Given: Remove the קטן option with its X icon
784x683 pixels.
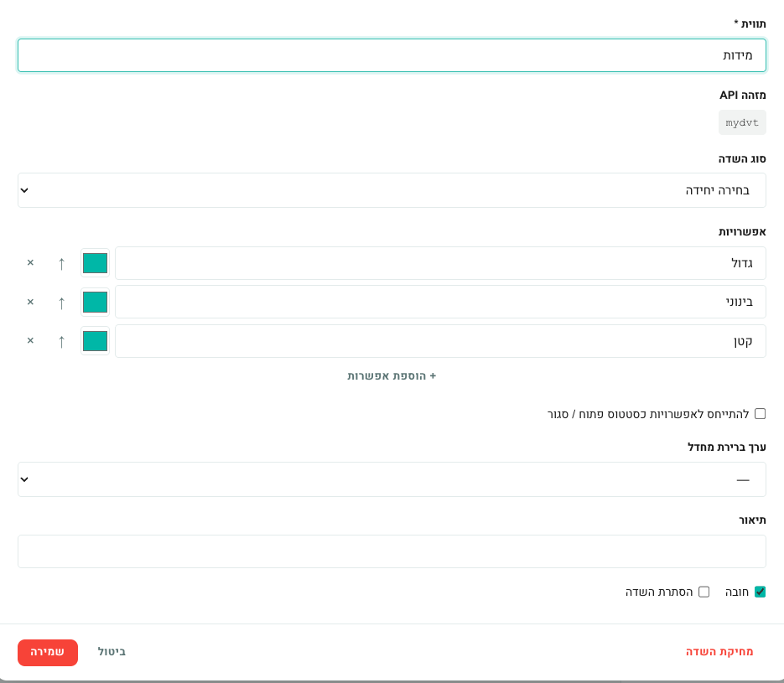Looking at the screenshot, I should (30, 341).
